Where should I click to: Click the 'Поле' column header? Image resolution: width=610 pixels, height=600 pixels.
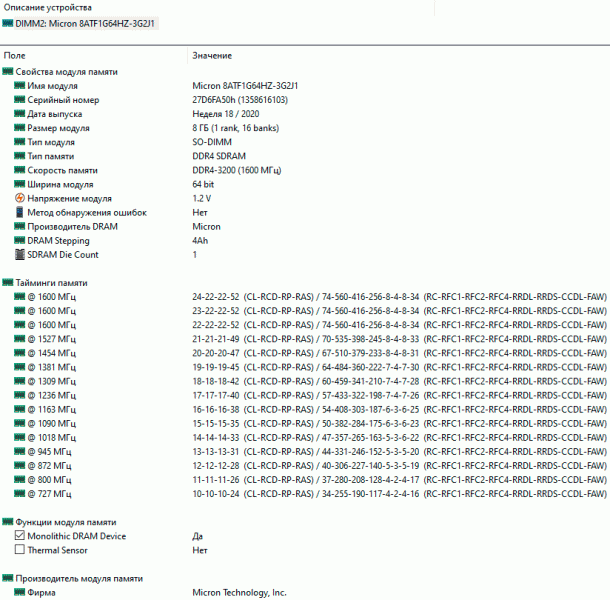tap(14, 56)
